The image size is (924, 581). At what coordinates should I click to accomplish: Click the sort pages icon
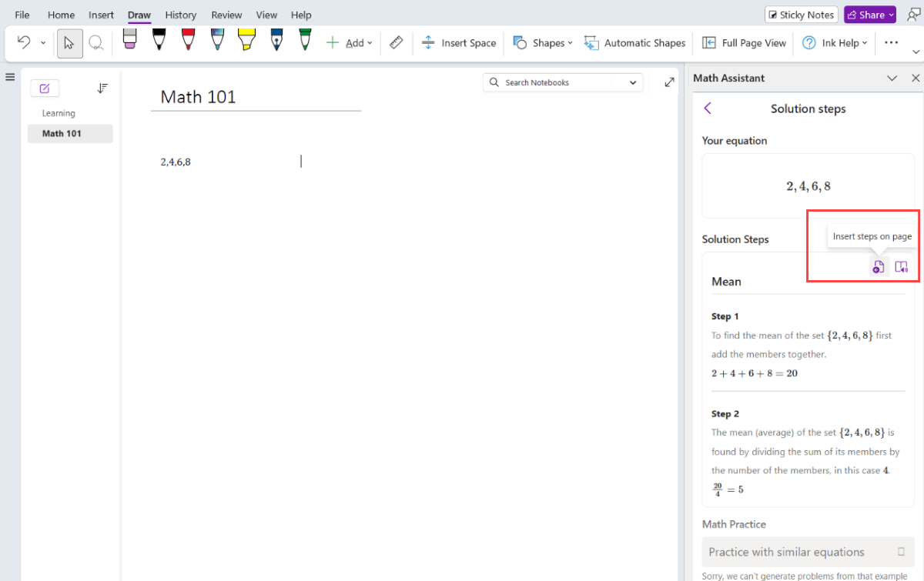(102, 88)
